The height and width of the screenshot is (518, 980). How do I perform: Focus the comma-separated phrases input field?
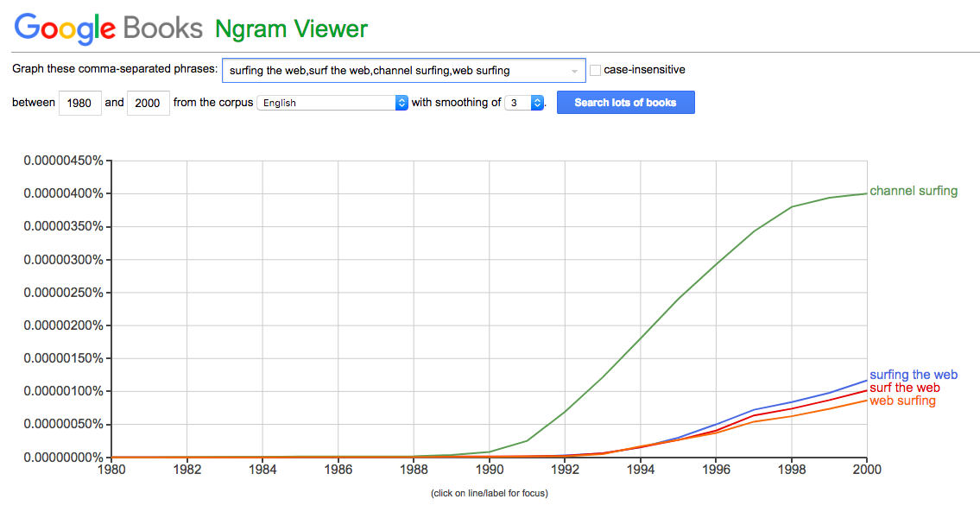pyautogui.click(x=404, y=71)
